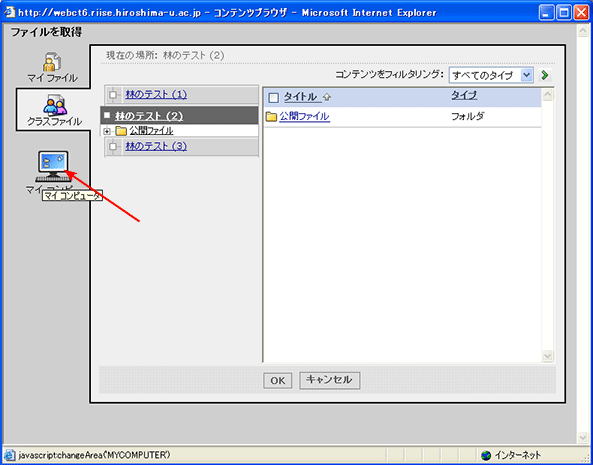
Task: Click the green filter go arrow
Action: coord(545,76)
